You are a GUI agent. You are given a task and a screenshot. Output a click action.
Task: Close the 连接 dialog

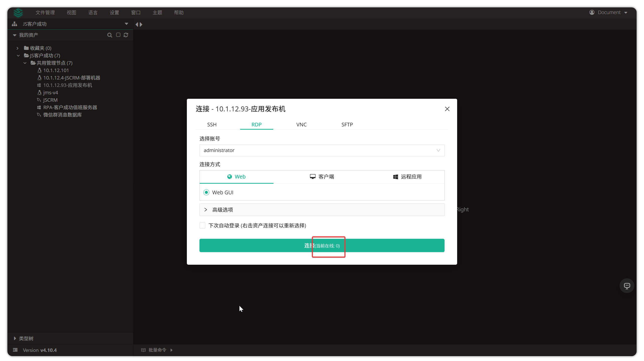click(x=447, y=109)
